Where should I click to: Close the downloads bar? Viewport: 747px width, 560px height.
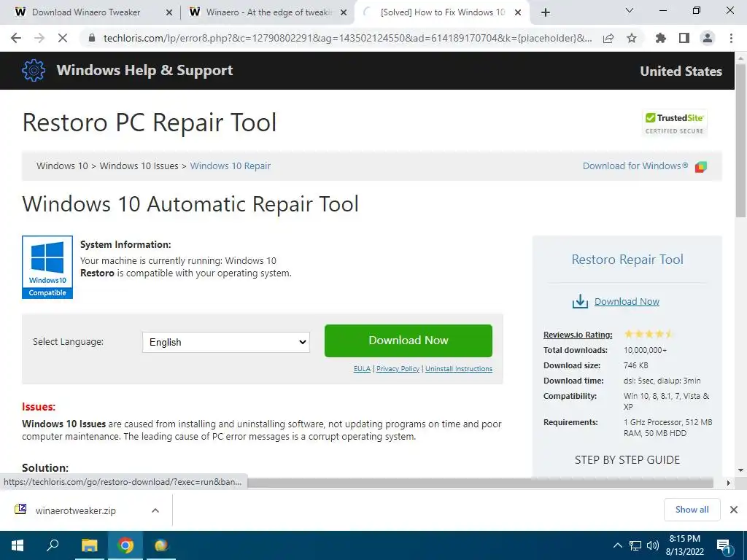click(x=734, y=510)
